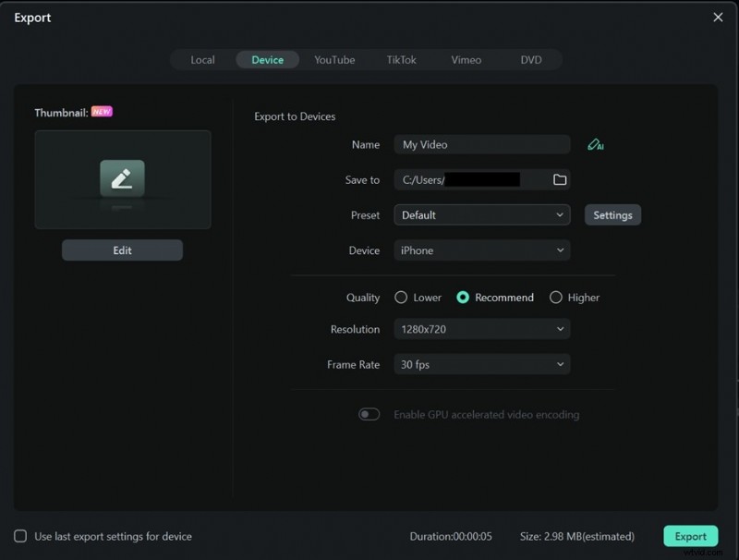
Task: Choose the Higher quality radio button
Action: (556, 298)
